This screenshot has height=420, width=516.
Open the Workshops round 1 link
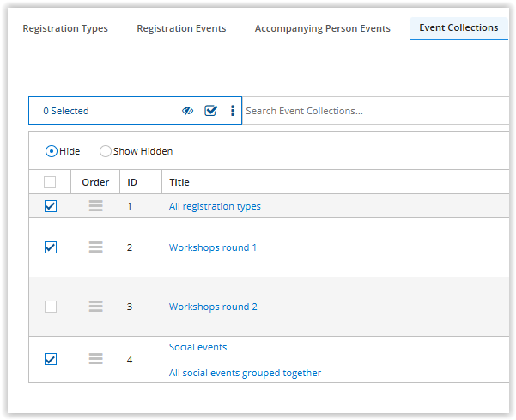click(213, 247)
